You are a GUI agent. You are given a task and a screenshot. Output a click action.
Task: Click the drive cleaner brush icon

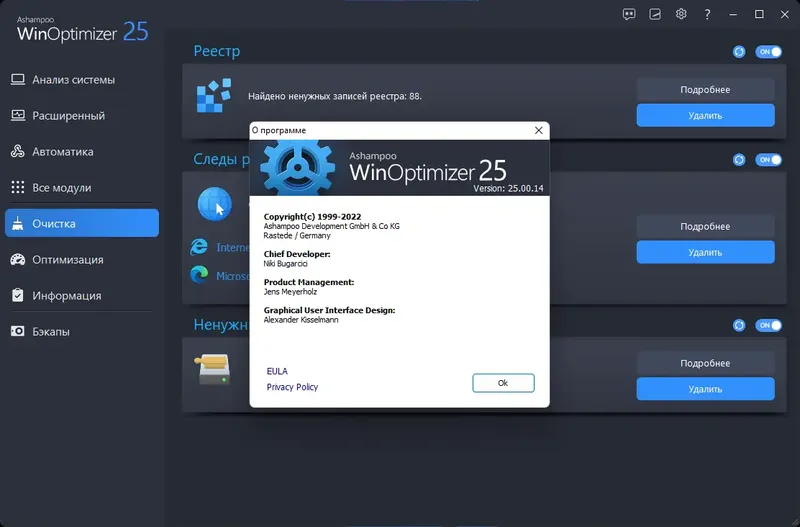tap(214, 369)
